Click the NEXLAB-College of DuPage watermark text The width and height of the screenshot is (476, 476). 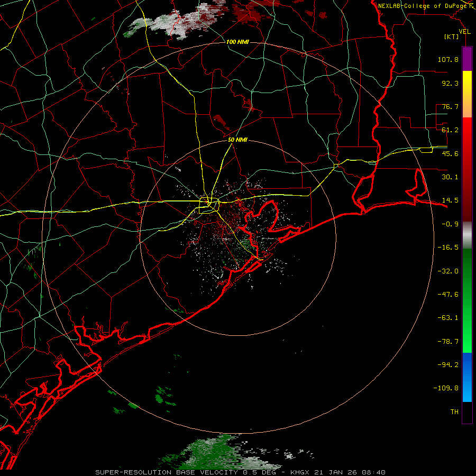[422, 6]
